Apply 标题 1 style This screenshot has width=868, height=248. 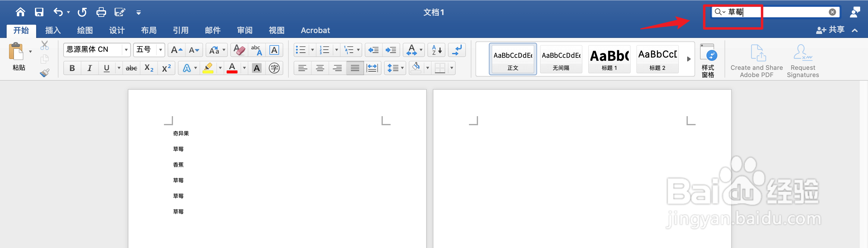pos(609,59)
